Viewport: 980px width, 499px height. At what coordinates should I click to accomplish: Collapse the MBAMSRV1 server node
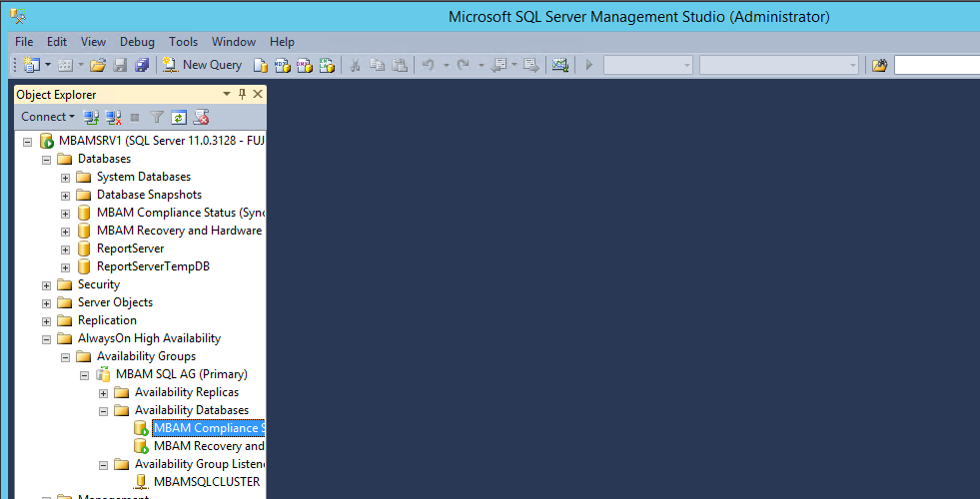click(28, 142)
